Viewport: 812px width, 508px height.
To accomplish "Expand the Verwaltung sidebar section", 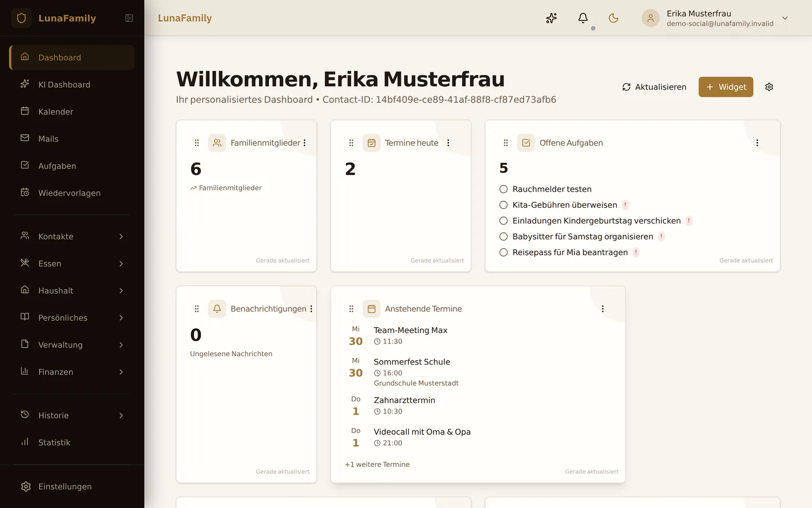I will 72,345.
